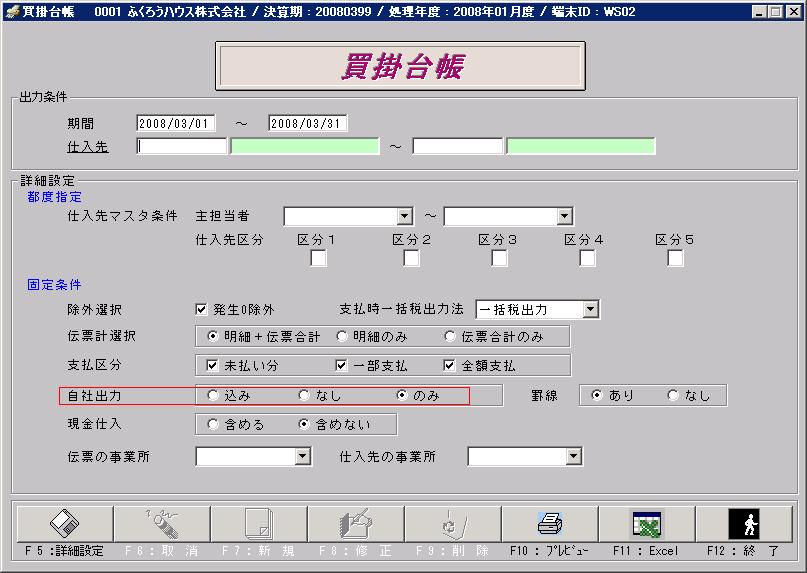This screenshot has height=573, width=807.
Task: Click the 支払区分 label
Action: point(95,365)
